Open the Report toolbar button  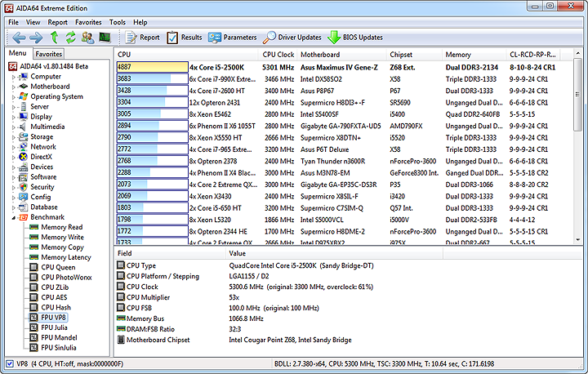[142, 38]
